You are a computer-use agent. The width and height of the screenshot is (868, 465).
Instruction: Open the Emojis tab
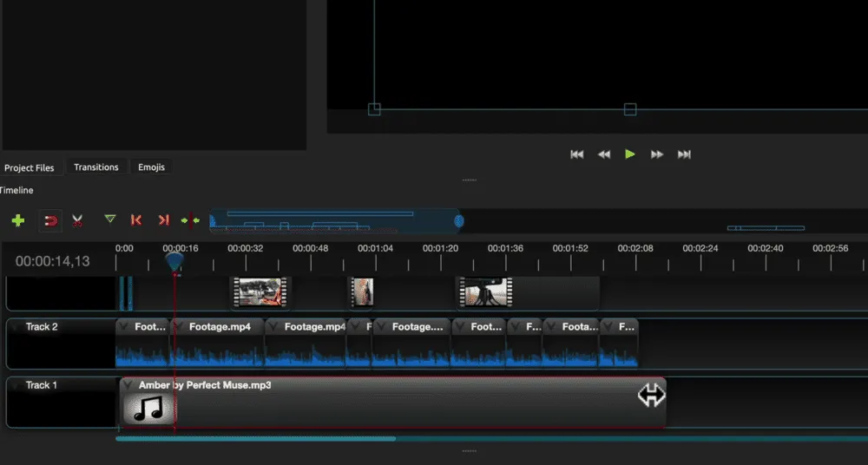[x=151, y=167]
